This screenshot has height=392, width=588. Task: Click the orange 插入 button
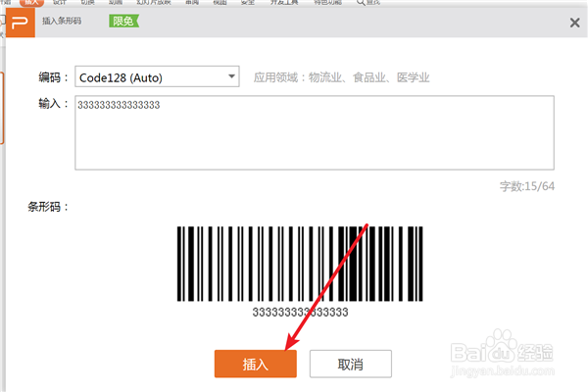tap(256, 364)
